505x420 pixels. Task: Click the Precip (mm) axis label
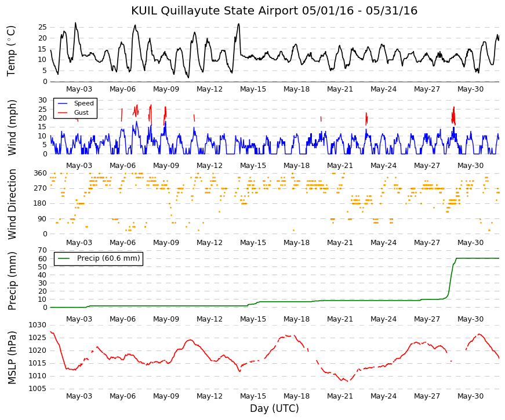point(11,280)
